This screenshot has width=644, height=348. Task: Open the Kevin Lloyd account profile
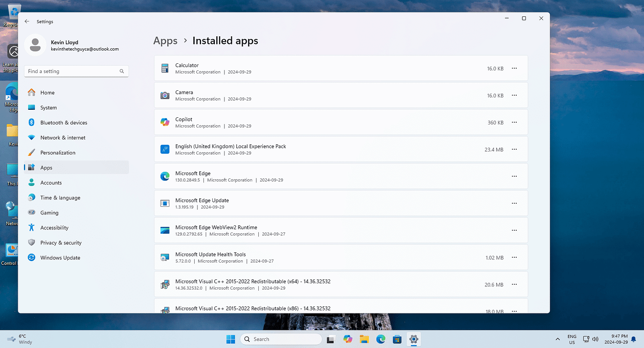point(35,45)
